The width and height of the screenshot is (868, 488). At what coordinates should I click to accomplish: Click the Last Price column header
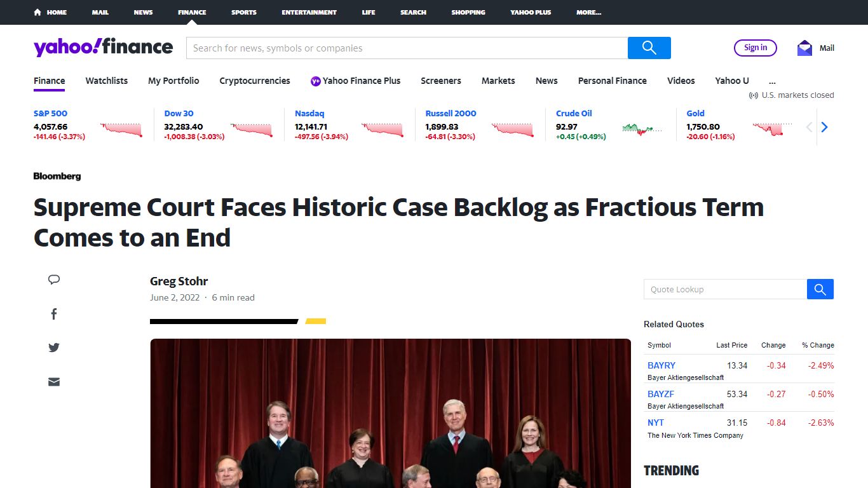click(731, 345)
